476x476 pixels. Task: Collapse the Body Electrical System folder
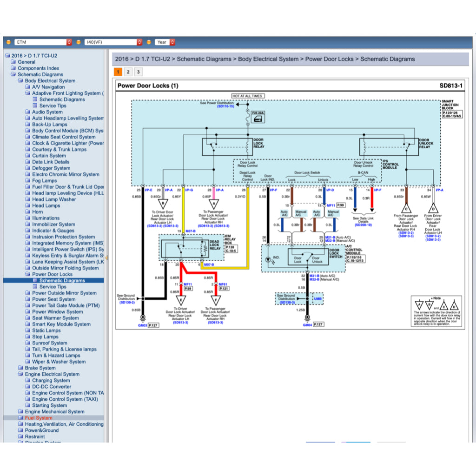[20, 80]
